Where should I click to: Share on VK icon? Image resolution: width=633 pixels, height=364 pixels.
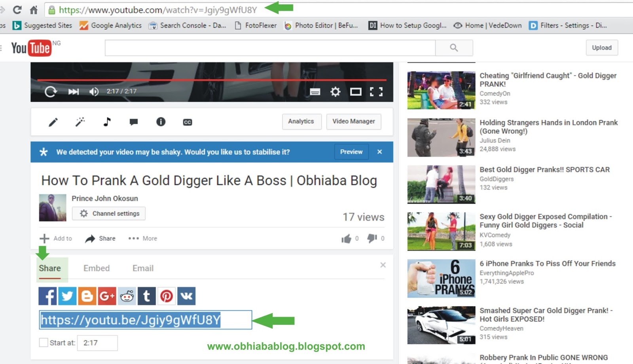click(186, 296)
